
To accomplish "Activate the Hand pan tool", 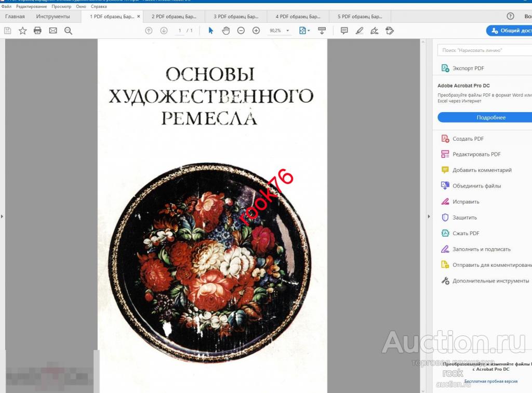I will pyautogui.click(x=225, y=31).
